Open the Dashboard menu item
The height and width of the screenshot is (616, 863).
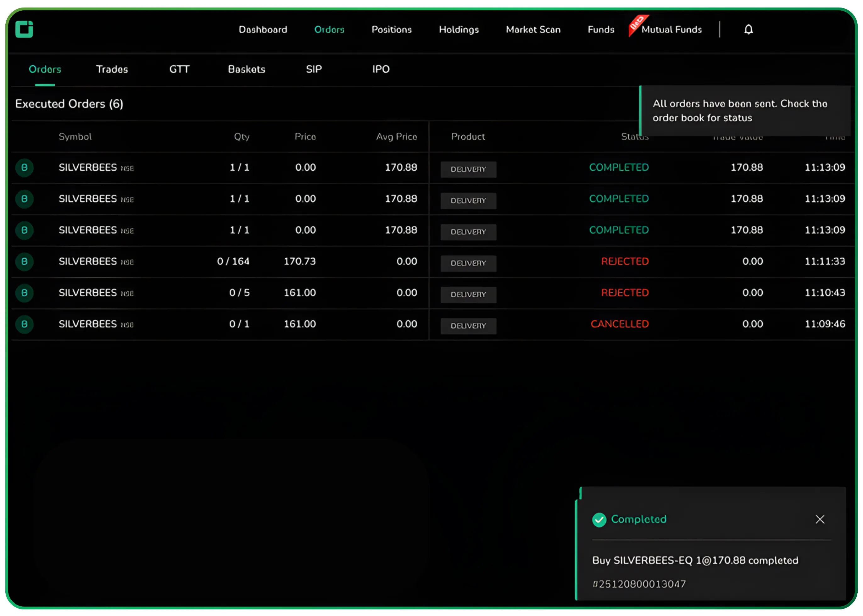click(x=263, y=30)
